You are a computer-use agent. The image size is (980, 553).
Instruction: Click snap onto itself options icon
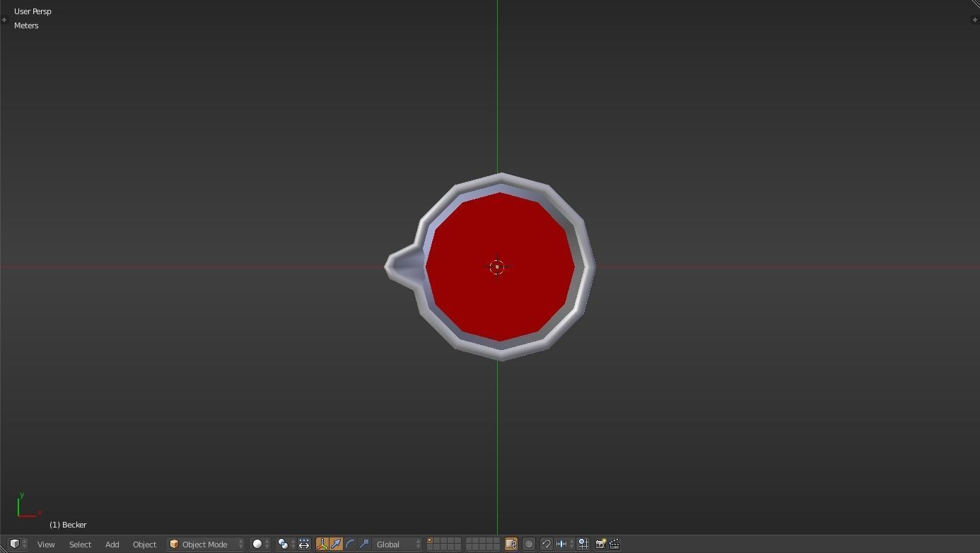pyautogui.click(x=583, y=544)
